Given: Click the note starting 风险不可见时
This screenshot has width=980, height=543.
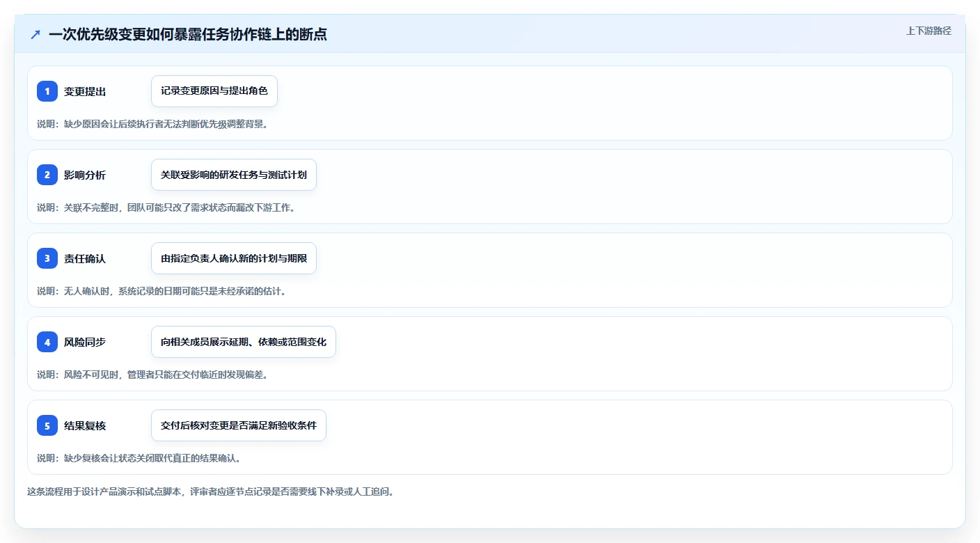Looking at the screenshot, I should (x=152, y=375).
